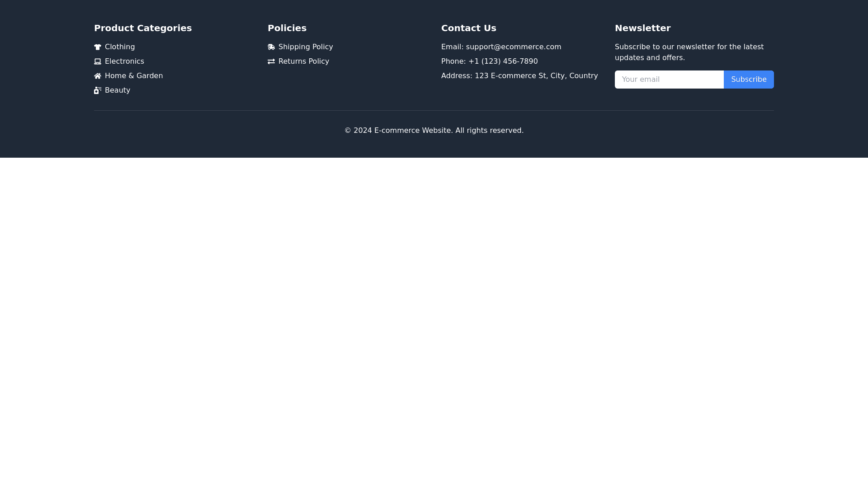
Task: Click the exchange arrows icon beside Returns Policy
Action: [271, 61]
